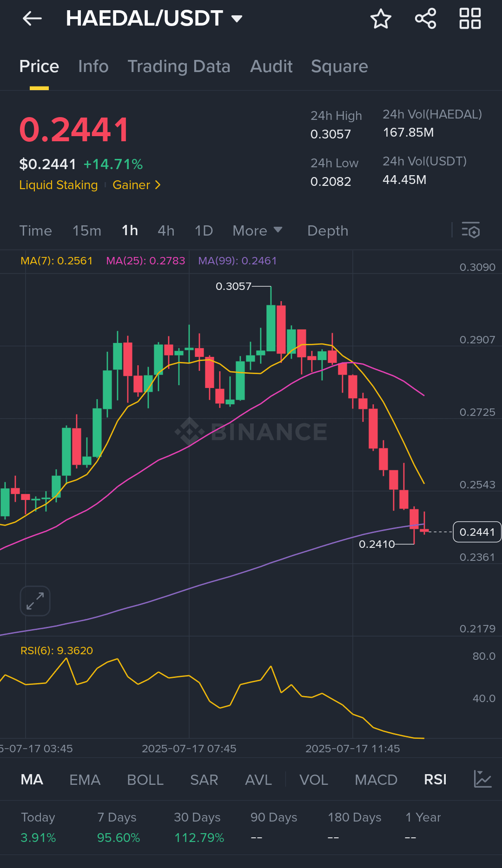Tap the 0.3057 chart high marker

233,286
